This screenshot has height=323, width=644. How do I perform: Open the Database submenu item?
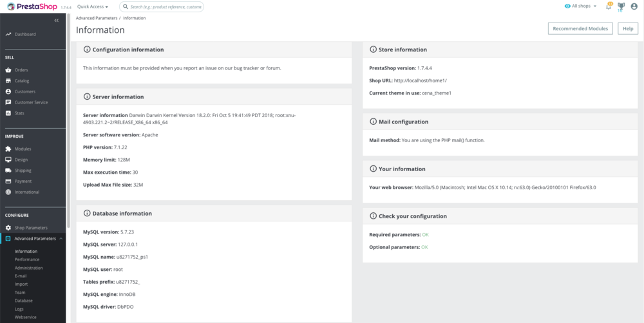pyautogui.click(x=24, y=300)
